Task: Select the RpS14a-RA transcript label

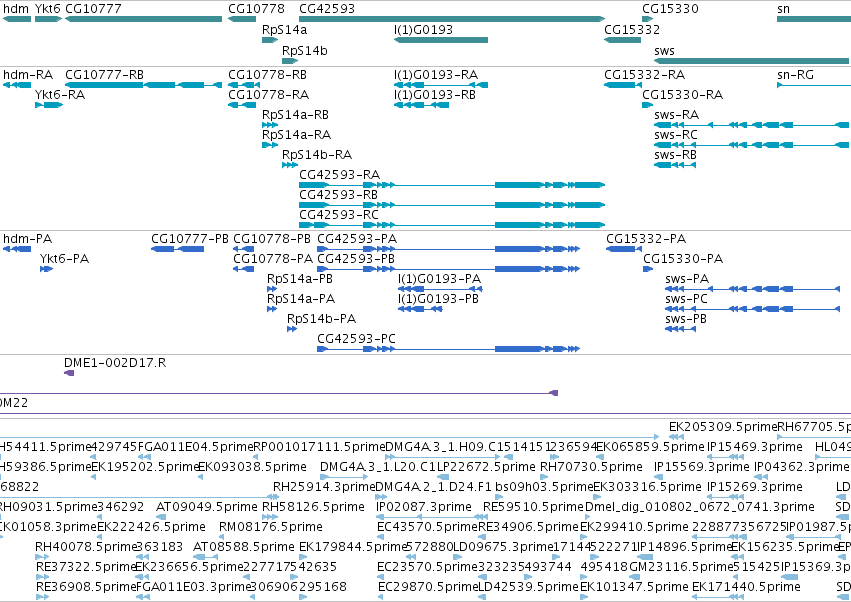Action: click(296, 135)
